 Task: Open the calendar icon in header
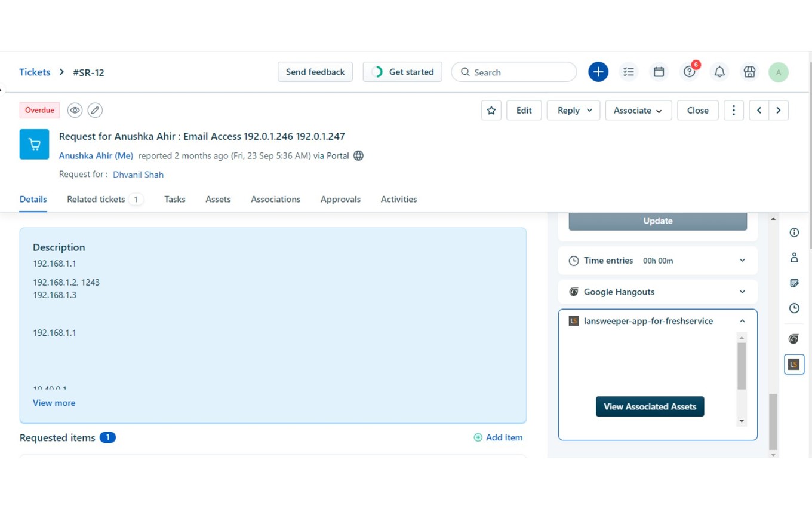659,72
